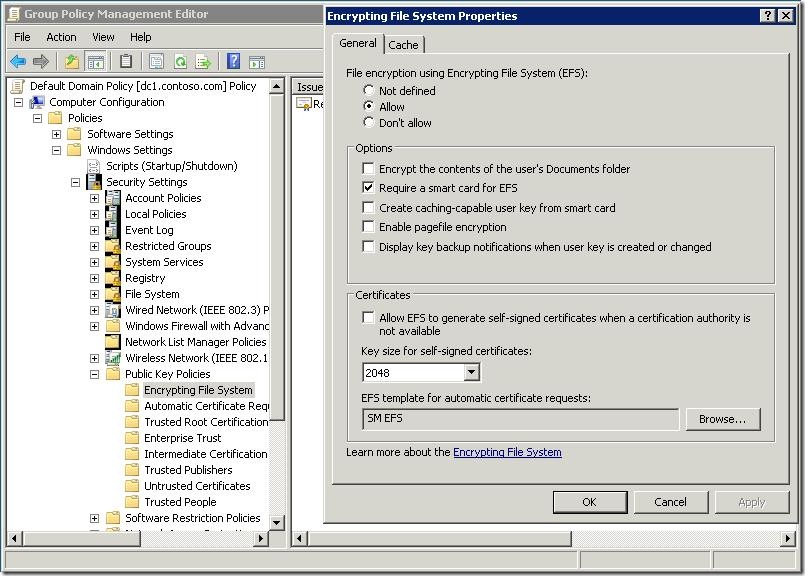This screenshot has width=805, height=576.
Task: Select the Allow radio button
Action: (x=368, y=106)
